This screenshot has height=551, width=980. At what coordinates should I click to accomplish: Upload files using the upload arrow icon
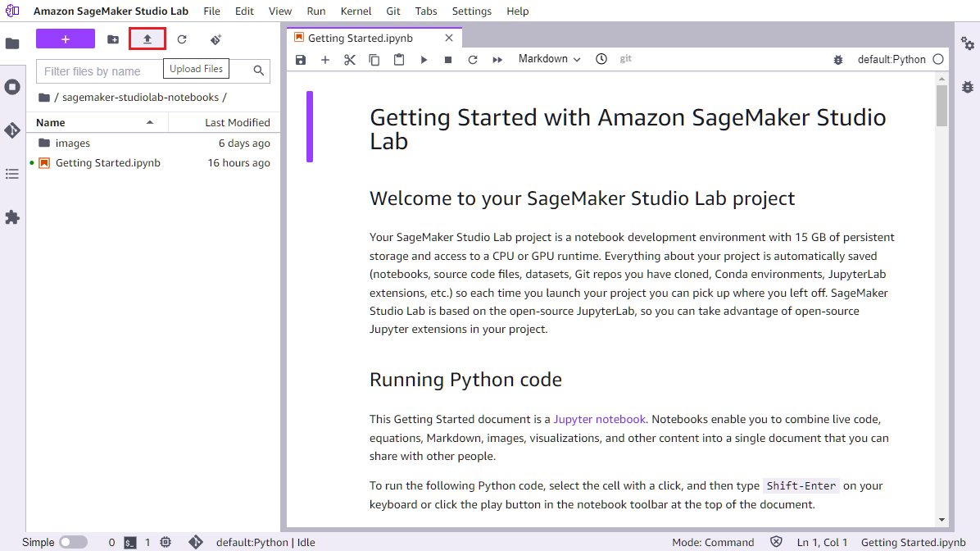[x=147, y=39]
